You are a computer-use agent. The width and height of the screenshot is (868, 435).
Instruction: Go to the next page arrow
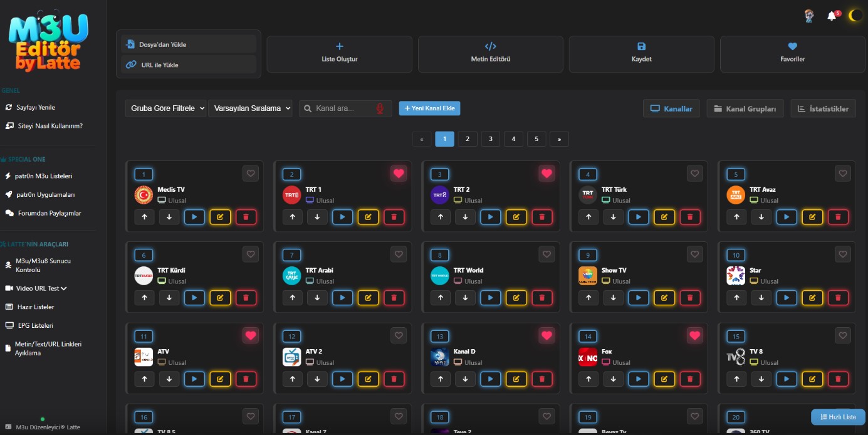[x=559, y=139]
